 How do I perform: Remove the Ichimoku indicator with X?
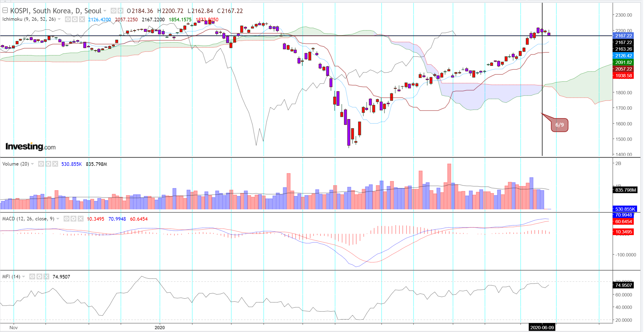[82, 19]
